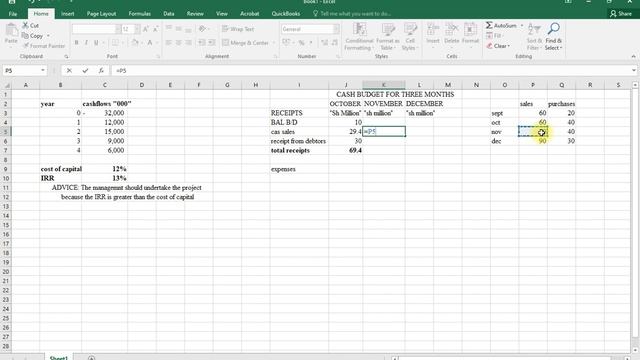640x360 pixels.
Task: Expand the formula bar
Action: click(x=633, y=71)
